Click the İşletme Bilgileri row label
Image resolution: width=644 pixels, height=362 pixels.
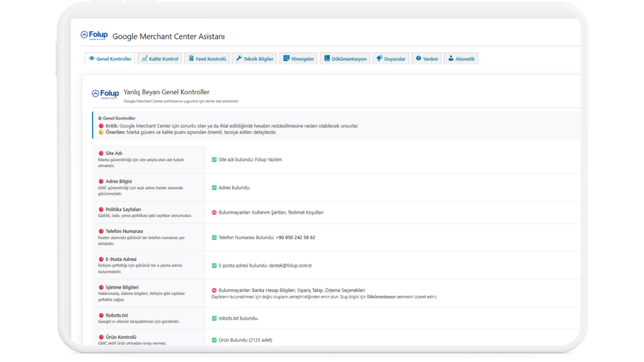[x=122, y=287]
